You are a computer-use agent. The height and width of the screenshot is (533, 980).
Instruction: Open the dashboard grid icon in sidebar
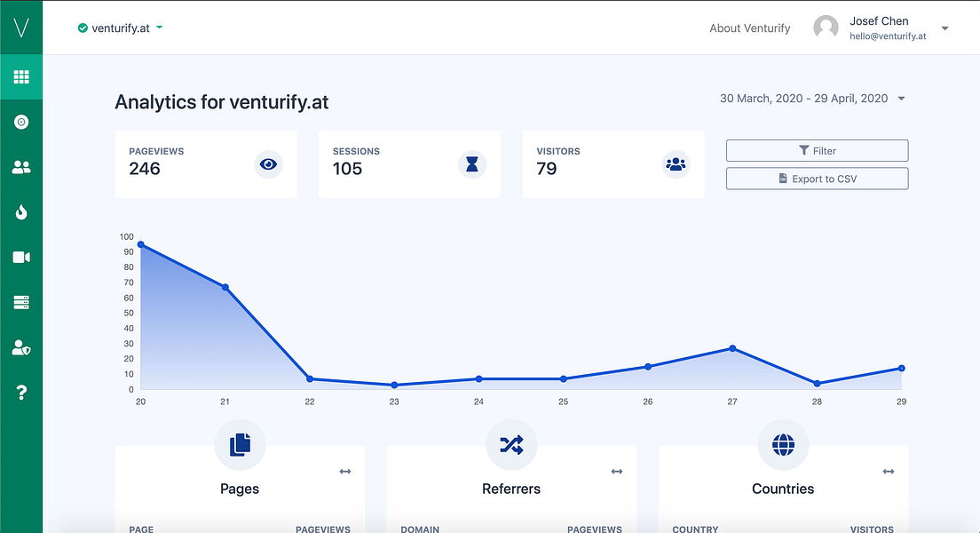21,77
